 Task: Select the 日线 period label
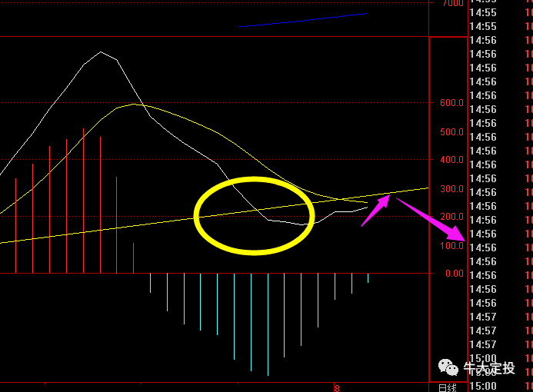pyautogui.click(x=448, y=387)
